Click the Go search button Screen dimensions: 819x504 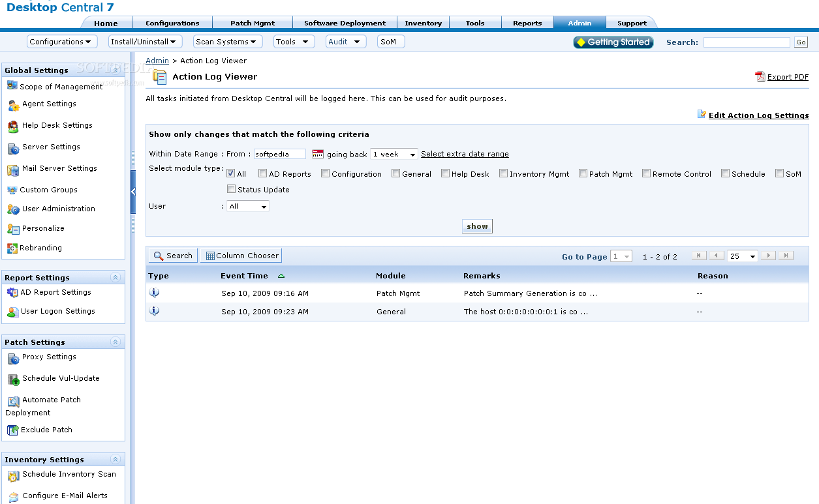pos(801,42)
